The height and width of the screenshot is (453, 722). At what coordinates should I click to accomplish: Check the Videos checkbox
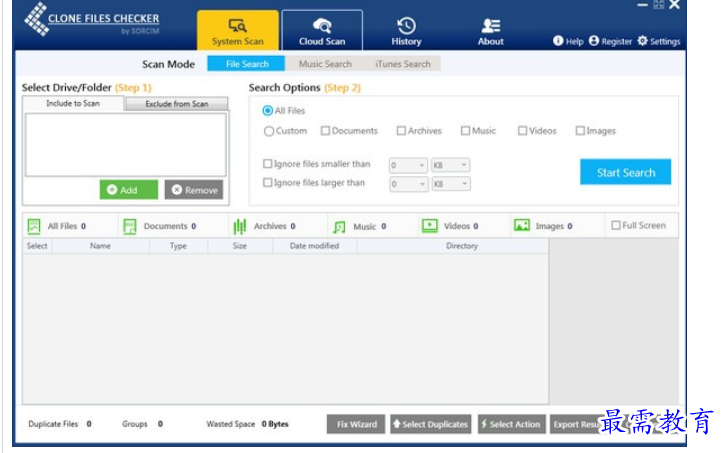click(x=522, y=131)
